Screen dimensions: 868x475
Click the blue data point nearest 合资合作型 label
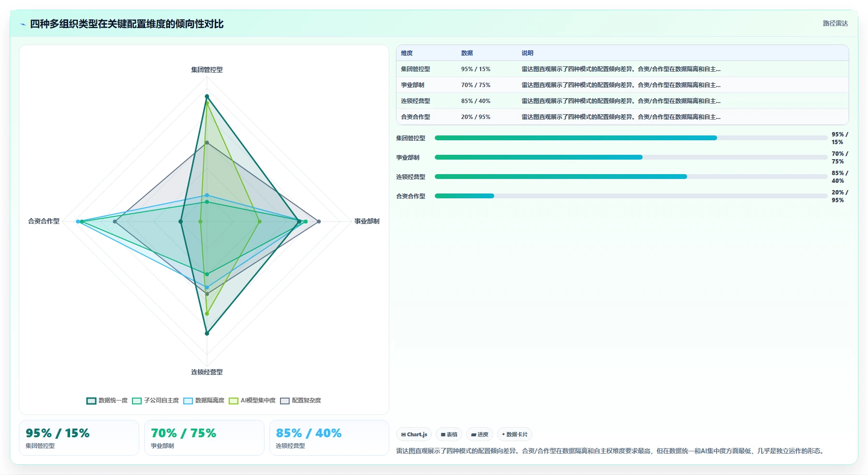(78, 222)
